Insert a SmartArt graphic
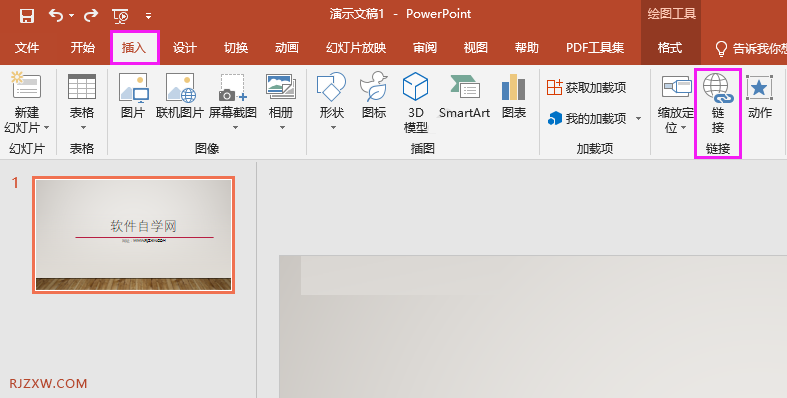The height and width of the screenshot is (398, 787). (464, 95)
